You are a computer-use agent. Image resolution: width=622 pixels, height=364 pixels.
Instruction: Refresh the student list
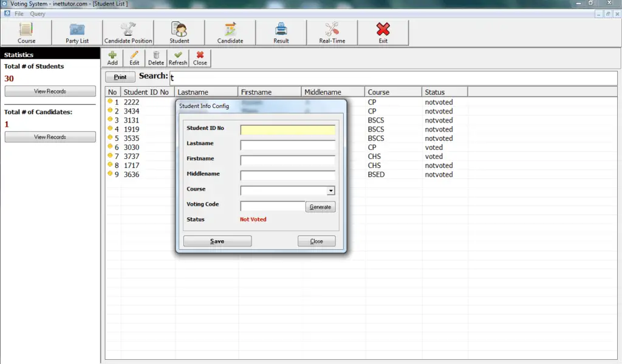tap(177, 58)
